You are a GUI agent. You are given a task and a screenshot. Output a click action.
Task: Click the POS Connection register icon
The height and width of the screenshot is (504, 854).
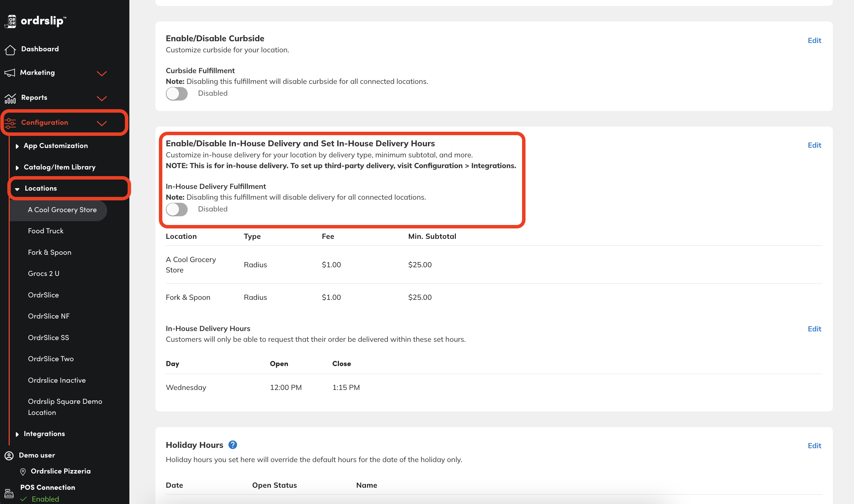click(9, 493)
